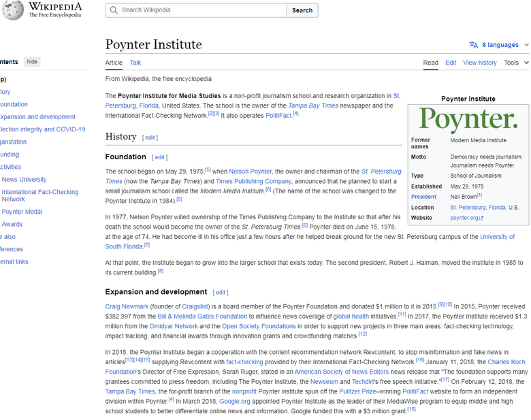This screenshot has width=531, height=420.
Task: Open the Florida link in infobox
Action: point(497,208)
